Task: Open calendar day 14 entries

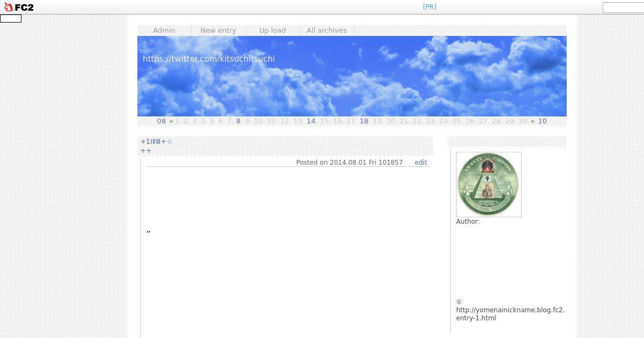Action: [311, 121]
